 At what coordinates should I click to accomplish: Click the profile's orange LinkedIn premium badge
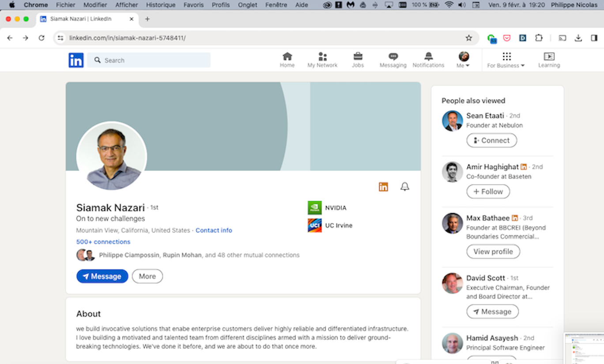tap(383, 187)
